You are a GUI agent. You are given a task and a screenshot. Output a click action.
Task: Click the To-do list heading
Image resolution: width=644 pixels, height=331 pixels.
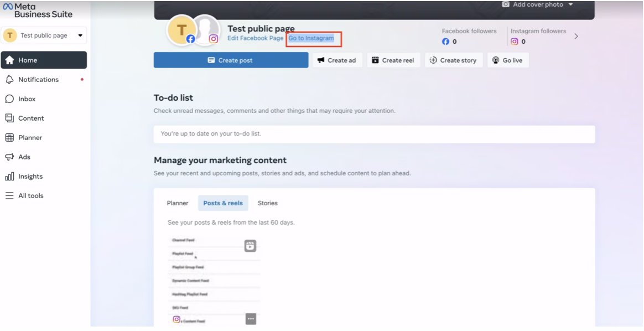[173, 98]
